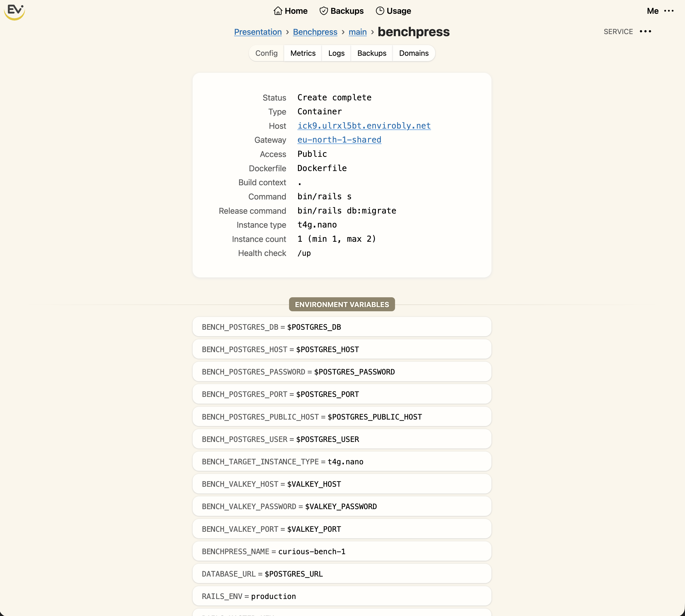Viewport: 685px width, 616px height.
Task: Open the Benchpress breadcrumb link
Action: (315, 32)
